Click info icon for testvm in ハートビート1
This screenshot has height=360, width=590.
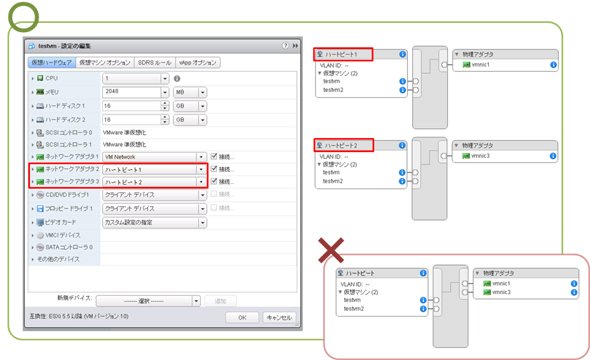[402, 81]
